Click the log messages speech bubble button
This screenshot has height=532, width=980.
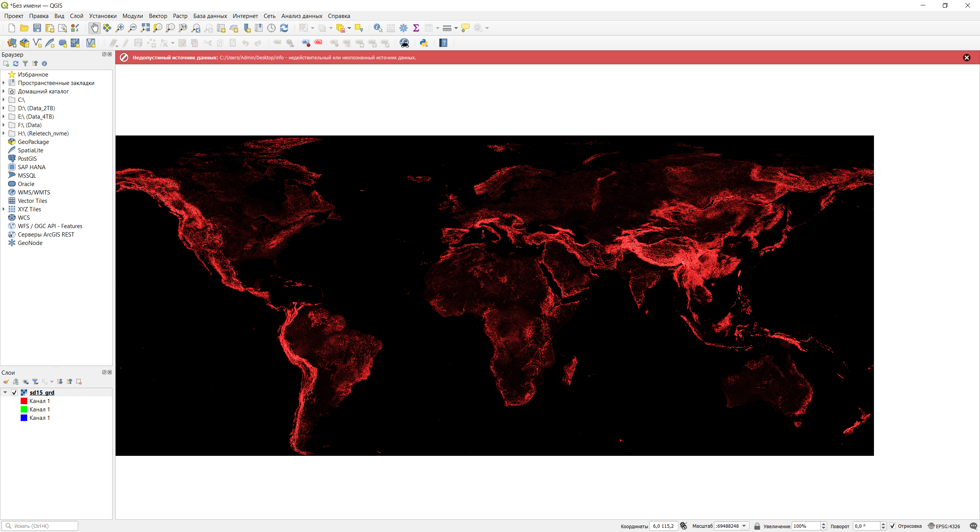973,526
